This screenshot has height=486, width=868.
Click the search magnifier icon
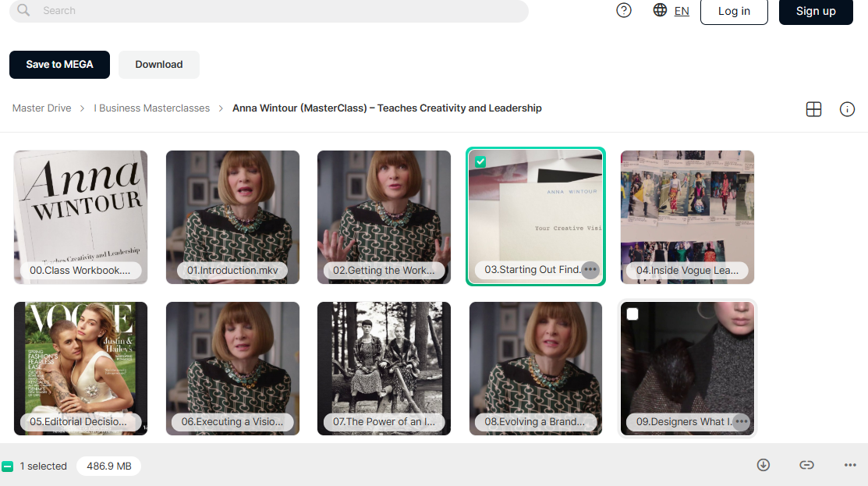(23, 10)
